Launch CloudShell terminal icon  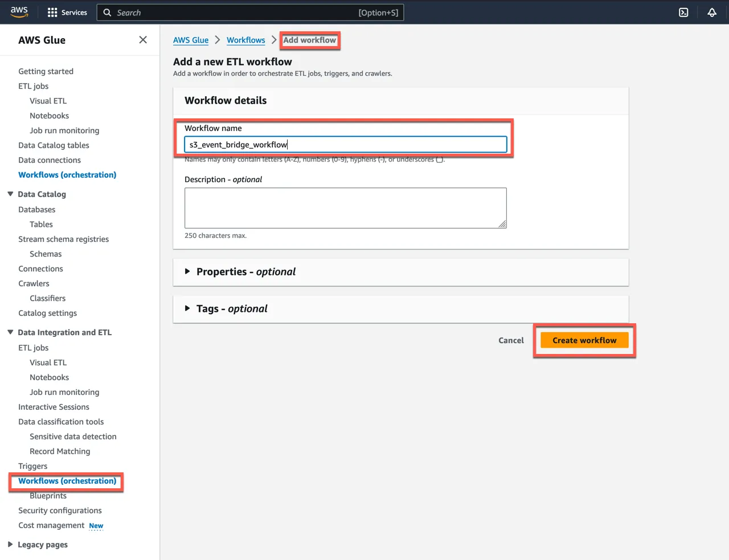coord(683,13)
